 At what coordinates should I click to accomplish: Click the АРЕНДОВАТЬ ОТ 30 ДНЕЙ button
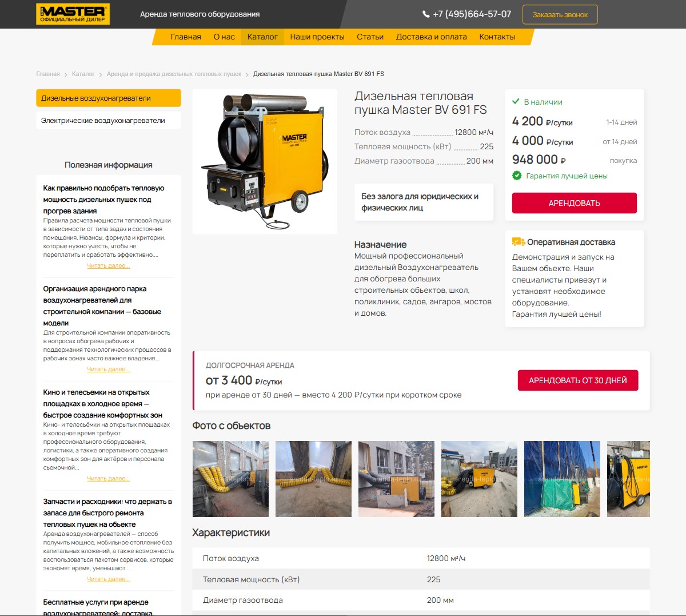578,380
